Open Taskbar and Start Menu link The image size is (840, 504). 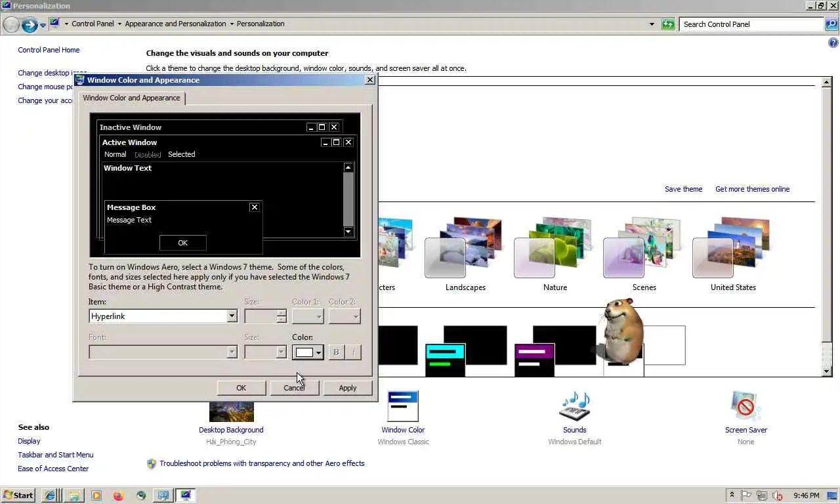[x=56, y=455]
